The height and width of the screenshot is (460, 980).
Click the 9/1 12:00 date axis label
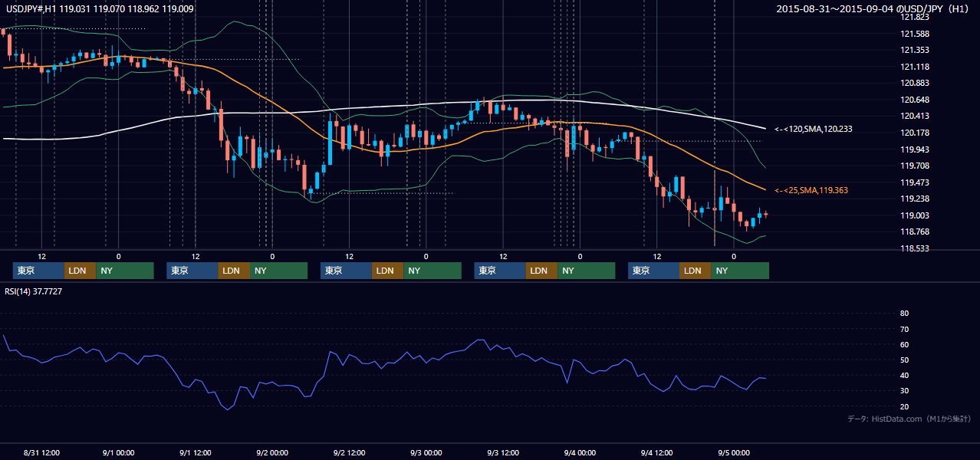195,452
